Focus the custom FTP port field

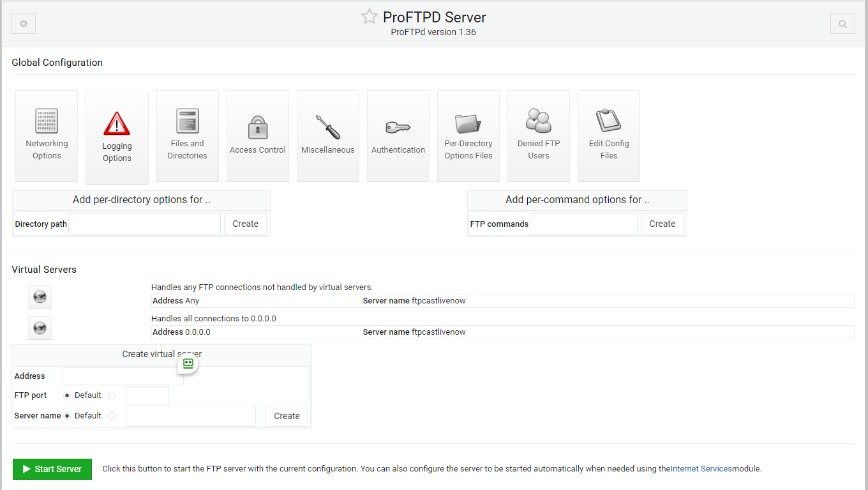(147, 395)
